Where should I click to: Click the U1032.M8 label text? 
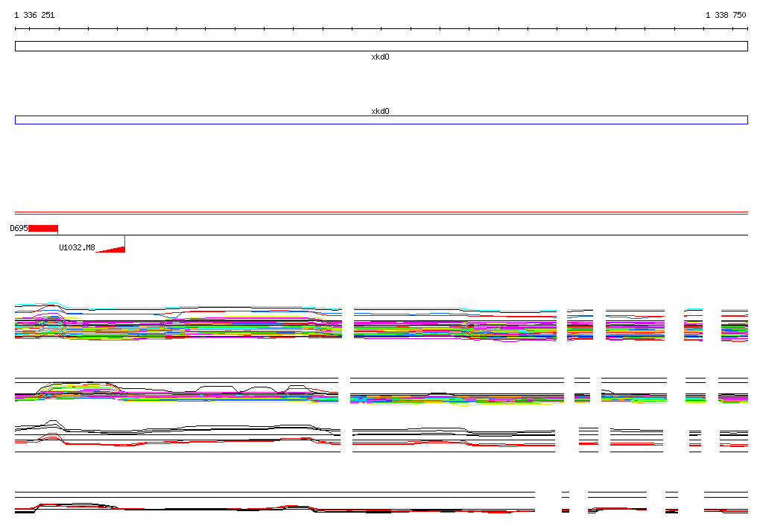[77, 248]
